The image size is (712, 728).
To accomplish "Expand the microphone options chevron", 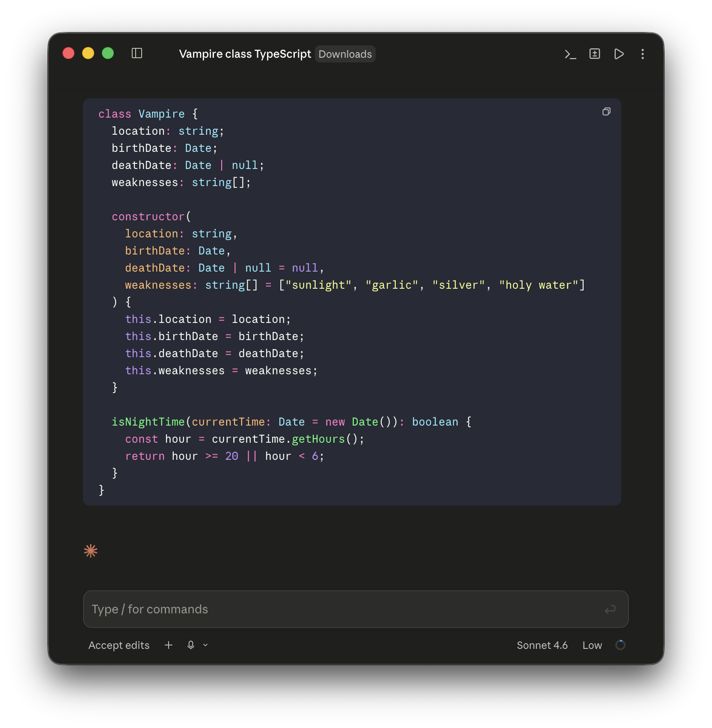I will (x=205, y=645).
